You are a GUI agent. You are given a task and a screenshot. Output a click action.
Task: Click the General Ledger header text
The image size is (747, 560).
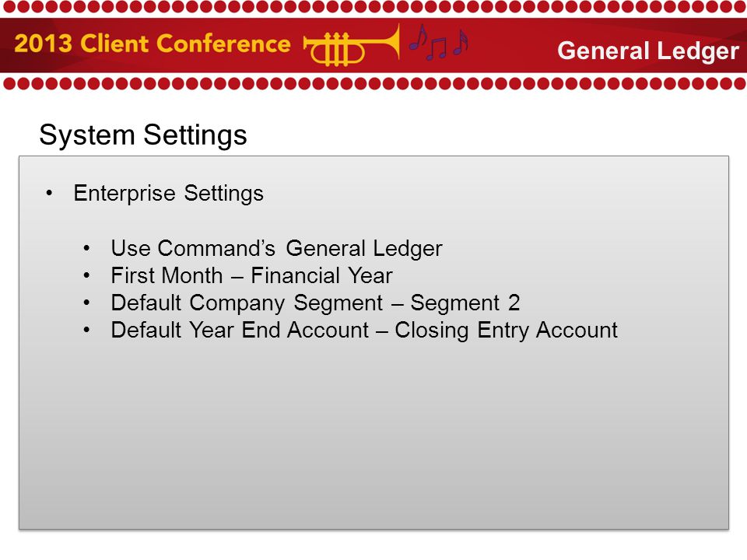point(648,51)
